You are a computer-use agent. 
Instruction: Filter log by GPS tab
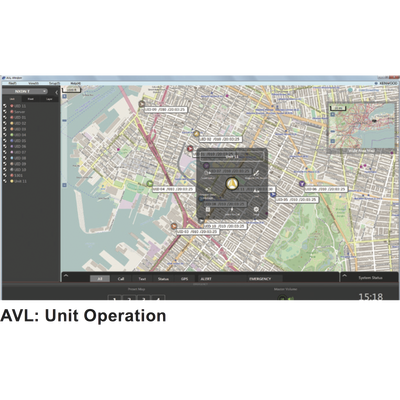click(x=184, y=279)
